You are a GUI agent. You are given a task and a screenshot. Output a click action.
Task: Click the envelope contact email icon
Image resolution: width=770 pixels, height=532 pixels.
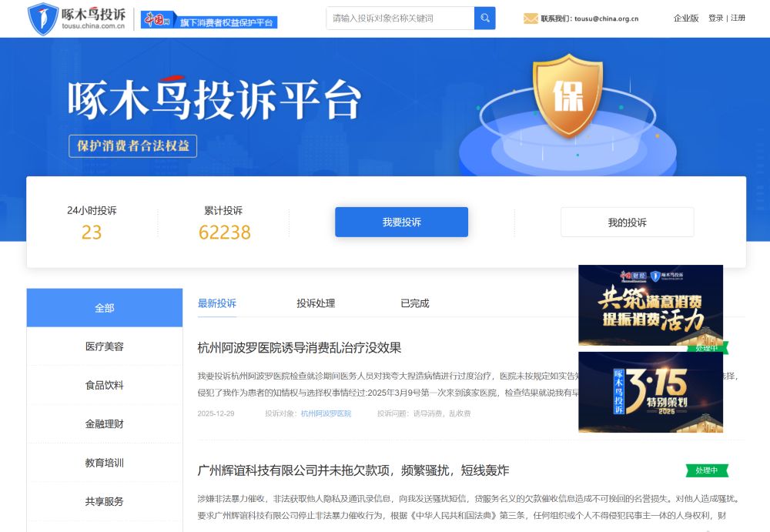pos(531,18)
